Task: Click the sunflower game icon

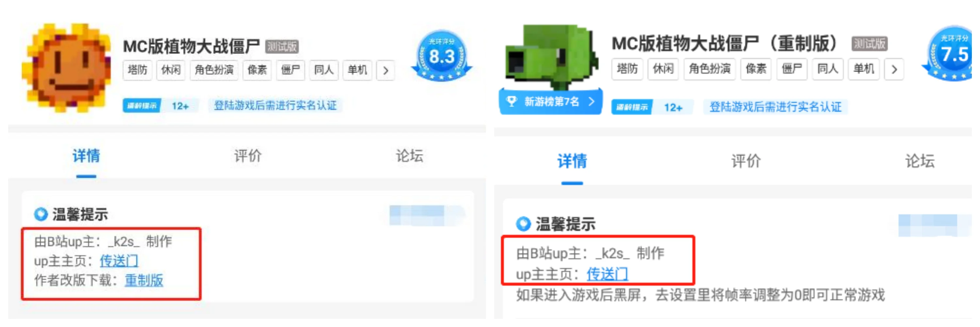Action: [x=66, y=68]
